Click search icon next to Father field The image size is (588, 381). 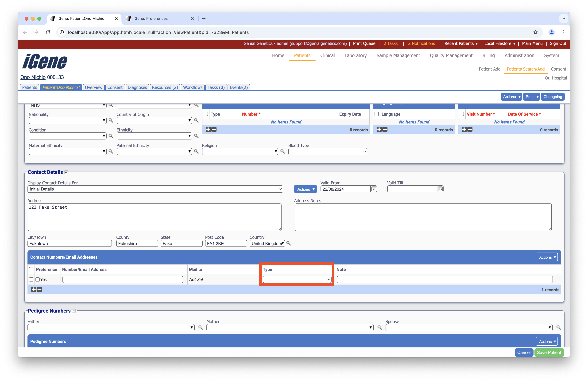coord(200,328)
